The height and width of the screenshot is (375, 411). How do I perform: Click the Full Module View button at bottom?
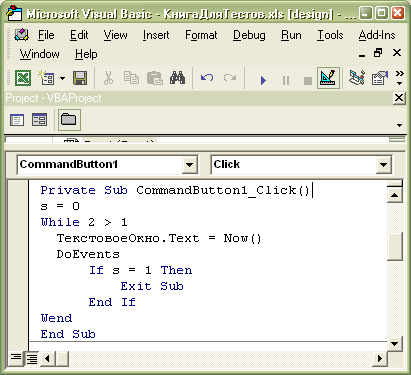[x=32, y=359]
